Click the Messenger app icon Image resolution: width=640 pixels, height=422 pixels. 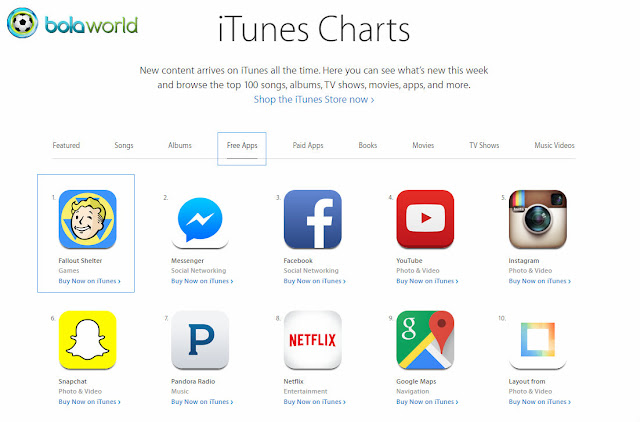coord(200,219)
